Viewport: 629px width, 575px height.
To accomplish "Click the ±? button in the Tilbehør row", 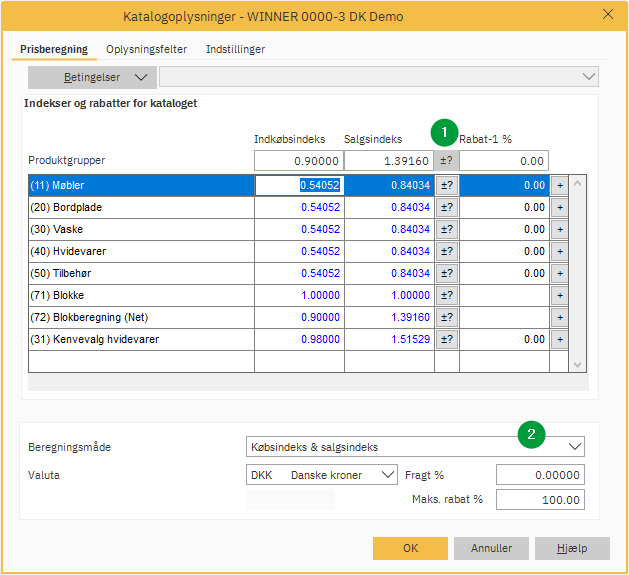I will click(x=447, y=273).
